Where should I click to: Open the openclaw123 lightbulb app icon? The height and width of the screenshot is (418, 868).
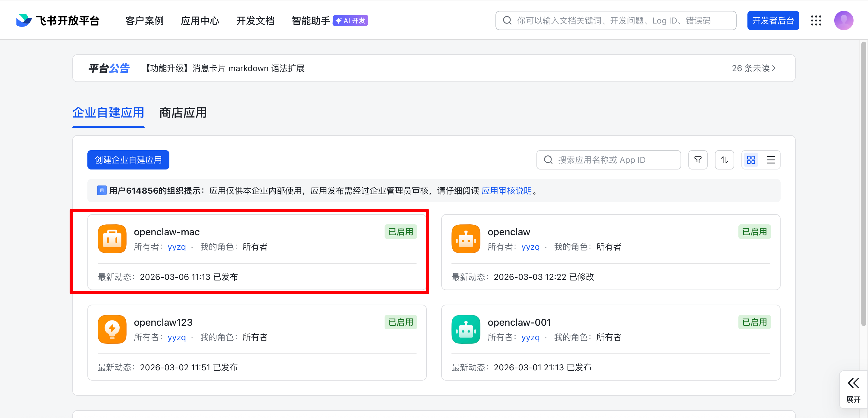(112, 329)
